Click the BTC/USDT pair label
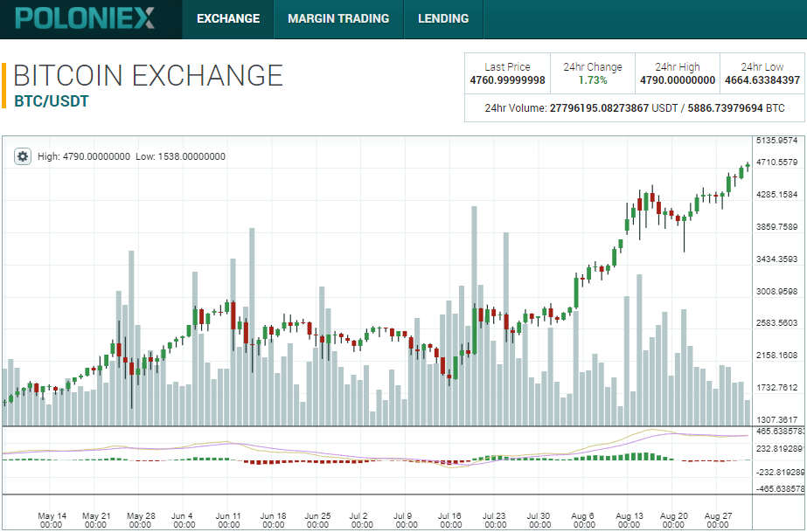The image size is (807, 532). click(x=52, y=100)
